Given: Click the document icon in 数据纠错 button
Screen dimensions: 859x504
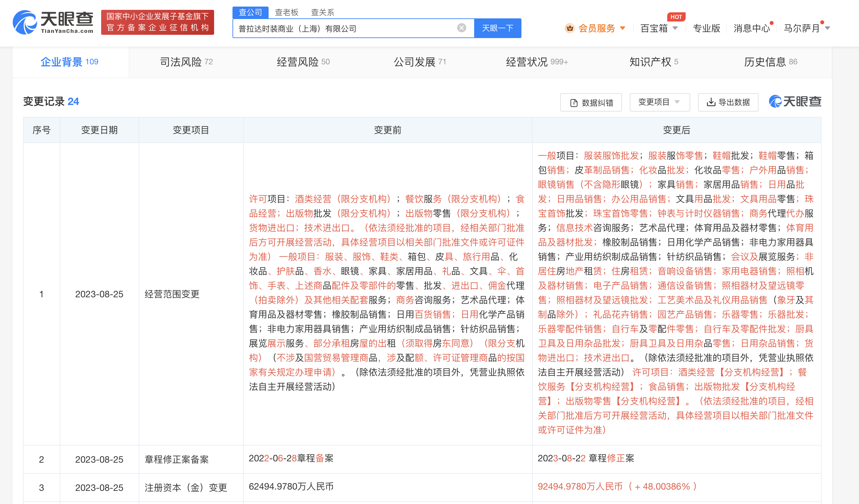Looking at the screenshot, I should click(574, 102).
